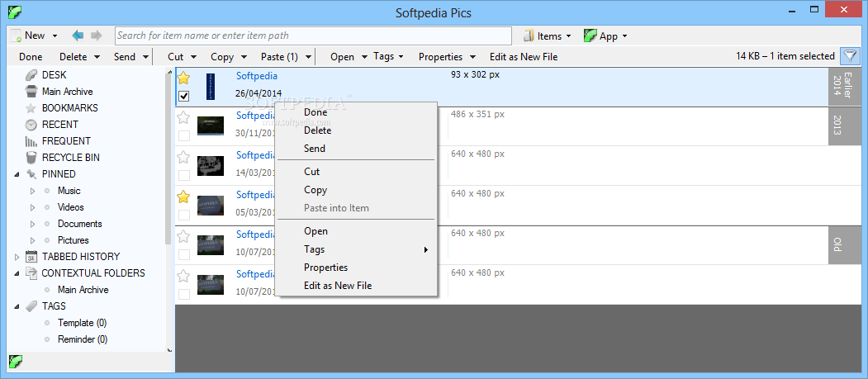This screenshot has width=868, height=379.
Task: Check the checkbox of the 14/03 item
Action: [x=184, y=175]
